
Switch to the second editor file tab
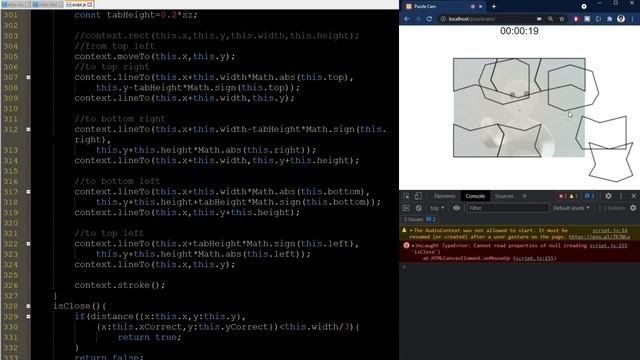coord(47,4)
